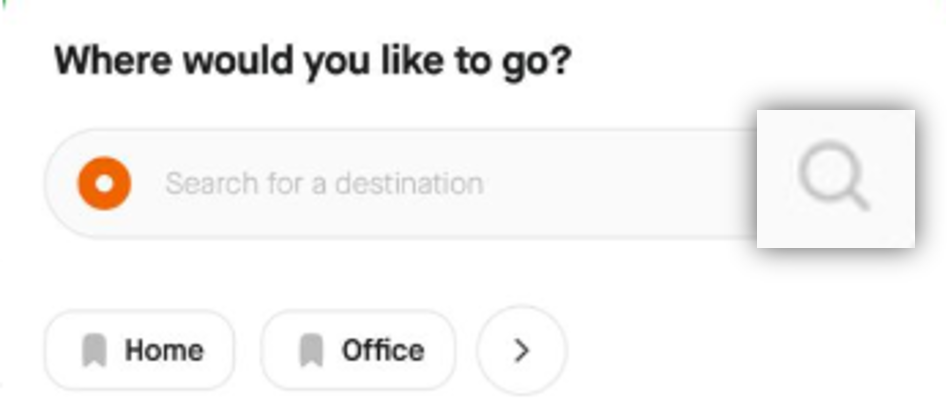Click the circular chevron next to Office
Viewport: 947px width, 407px height.
pos(522,350)
